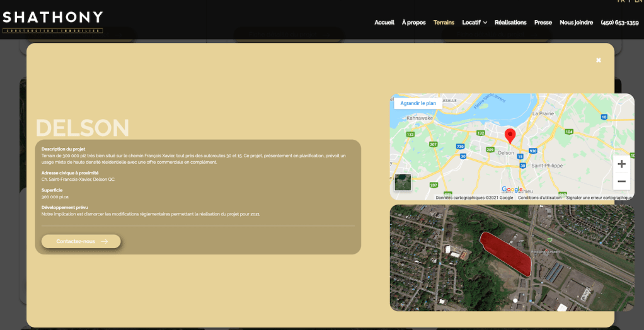
Task: Click Signaler une erreur cartographique
Action: (x=599, y=198)
